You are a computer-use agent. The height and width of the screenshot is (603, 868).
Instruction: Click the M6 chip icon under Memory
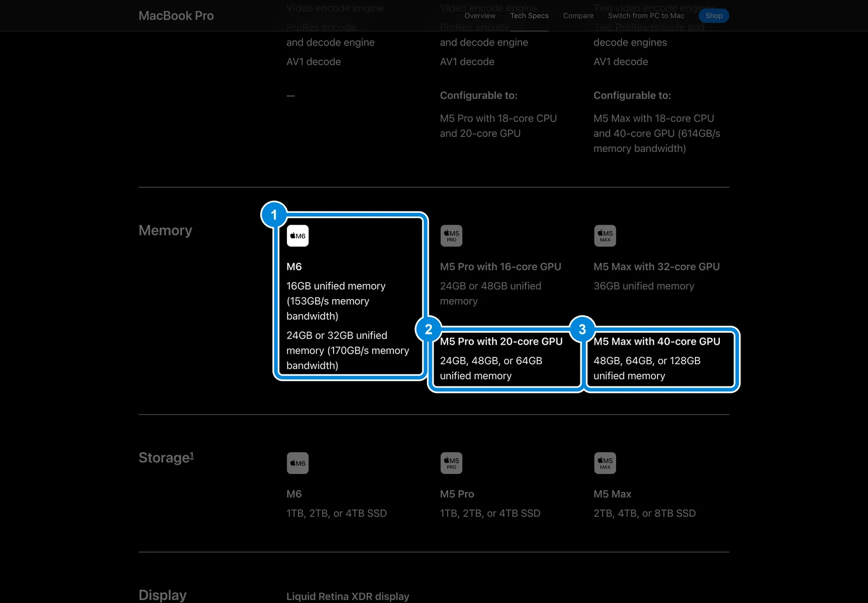(297, 236)
